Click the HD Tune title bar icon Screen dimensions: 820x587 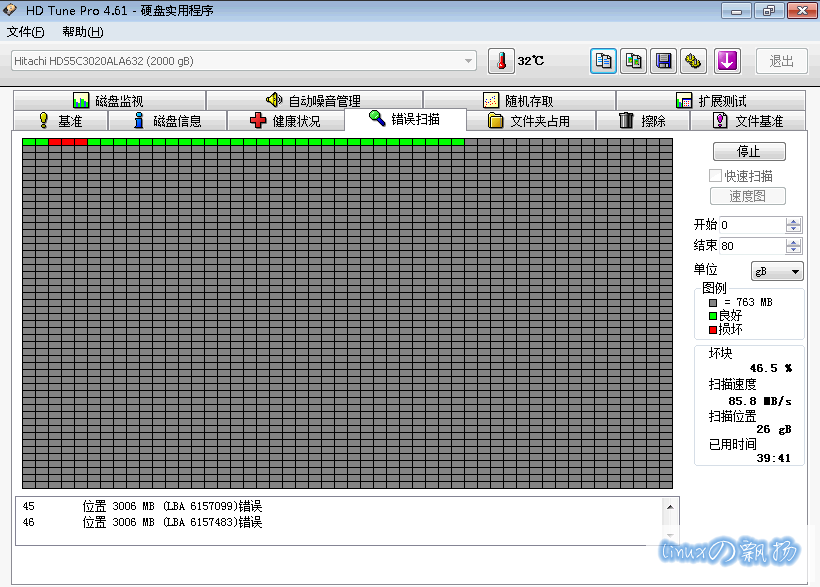9,9
